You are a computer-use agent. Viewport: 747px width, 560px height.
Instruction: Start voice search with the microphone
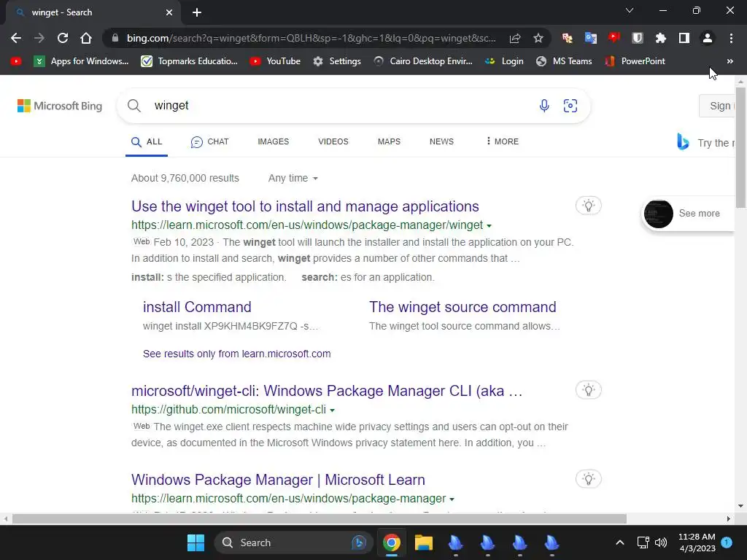click(544, 106)
